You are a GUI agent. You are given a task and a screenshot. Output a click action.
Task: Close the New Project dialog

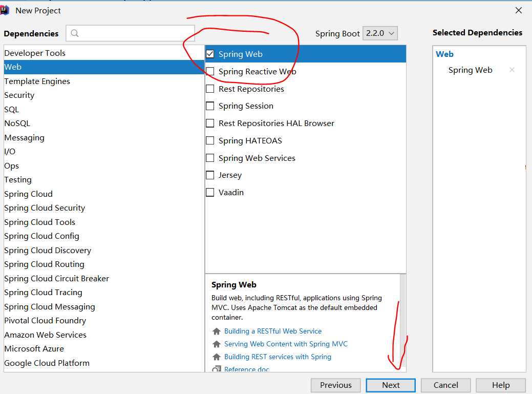[x=518, y=11]
